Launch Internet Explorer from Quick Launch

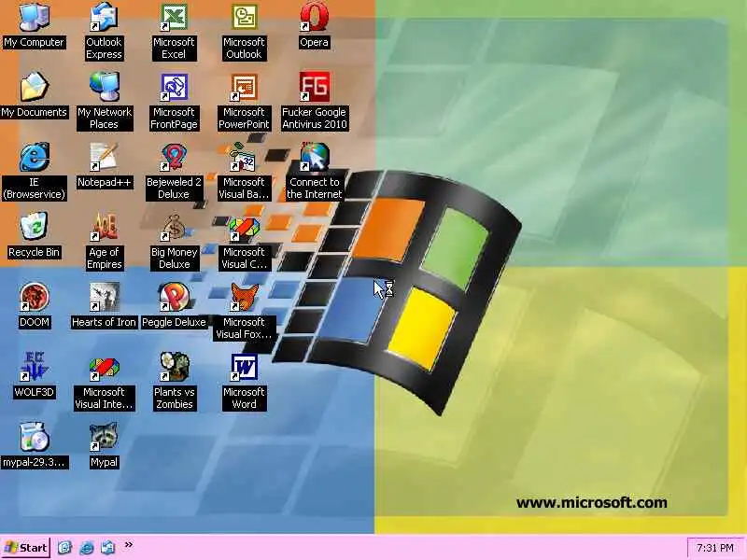(86, 548)
